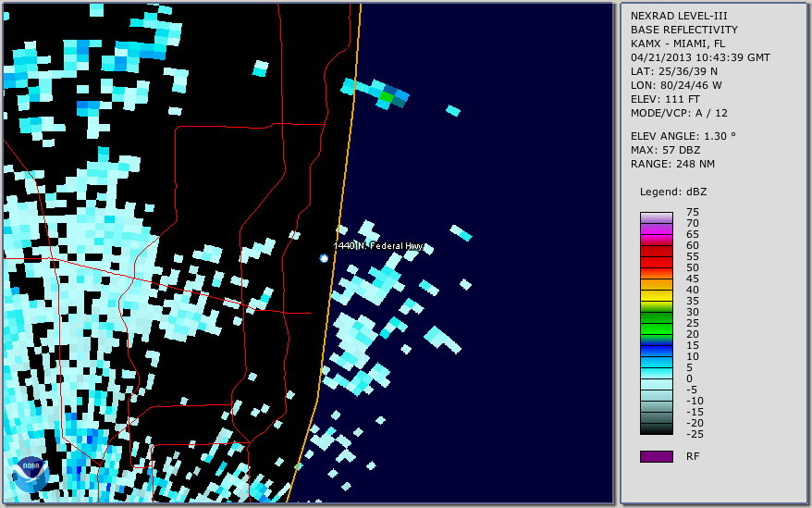Click the NOAA logo on the map

[x=31, y=475]
